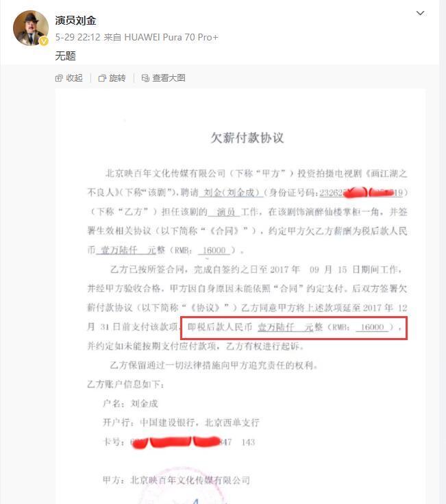Click the 收起 collapse icon

pyautogui.click(x=59, y=78)
